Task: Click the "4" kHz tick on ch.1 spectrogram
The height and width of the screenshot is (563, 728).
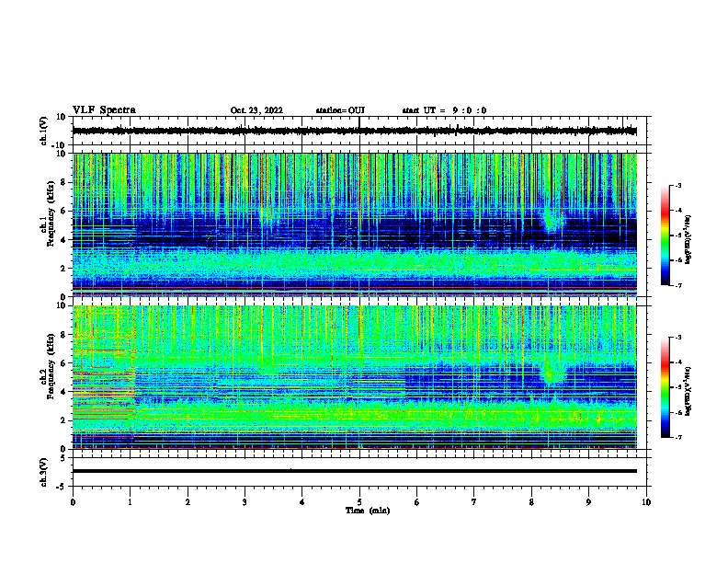Action: (x=63, y=240)
